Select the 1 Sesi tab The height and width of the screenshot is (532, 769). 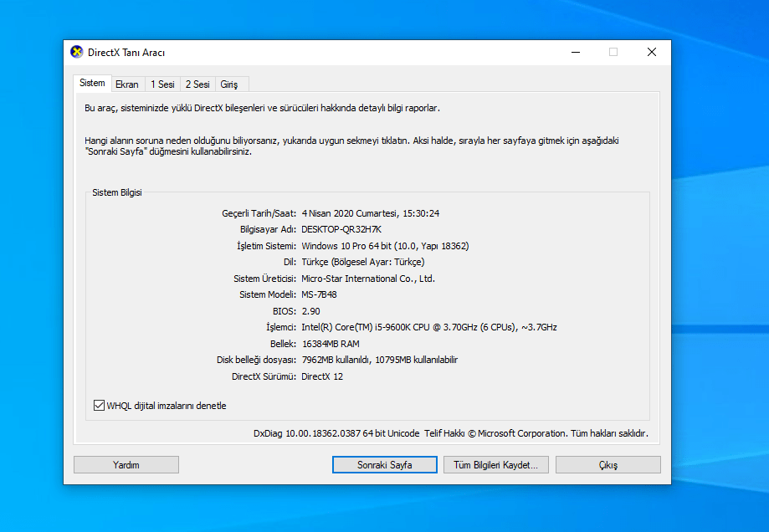coord(162,84)
